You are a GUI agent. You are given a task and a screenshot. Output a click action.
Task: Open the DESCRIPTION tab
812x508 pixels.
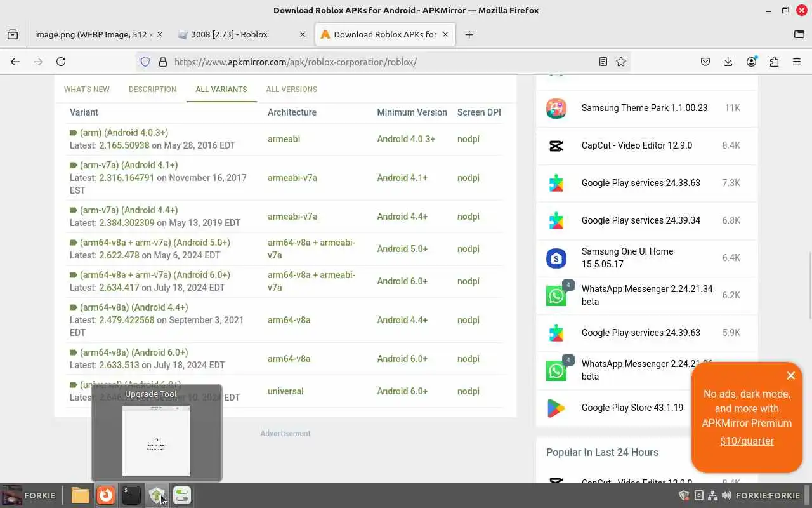click(x=153, y=89)
